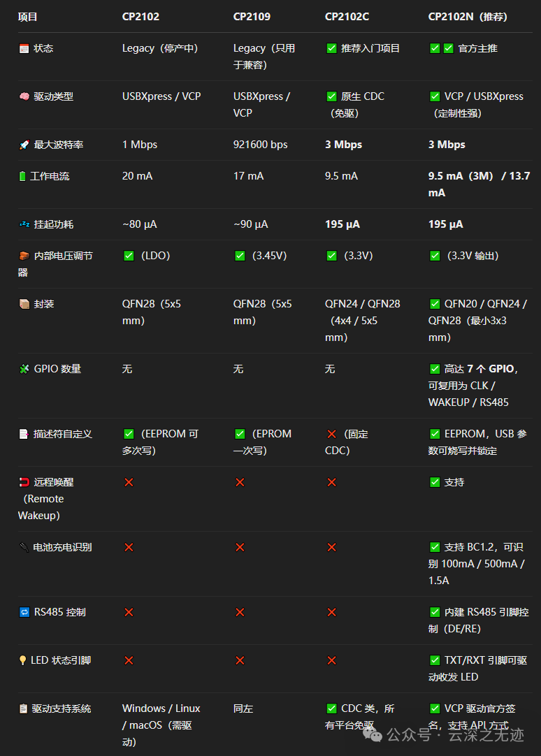This screenshot has width=541, height=756.
Task: Click the document icon beside 描述符自定义
Action: pyautogui.click(x=24, y=434)
